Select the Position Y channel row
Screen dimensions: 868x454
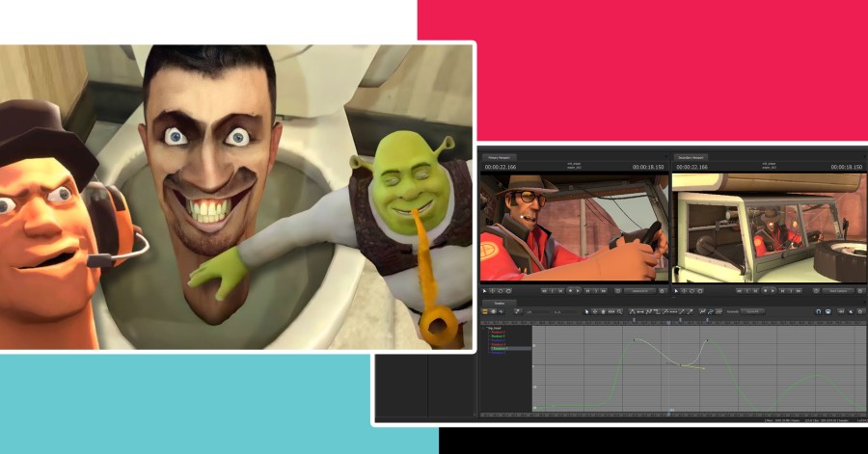498,336
